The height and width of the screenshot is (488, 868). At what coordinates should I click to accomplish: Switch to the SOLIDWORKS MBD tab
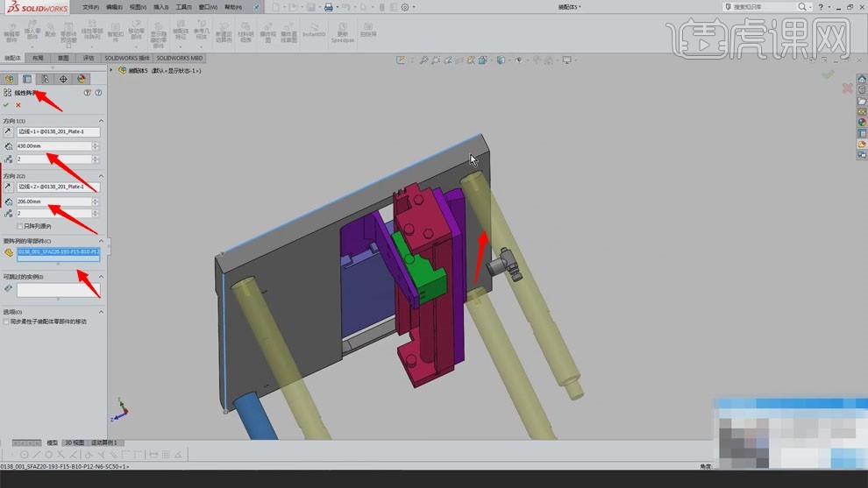(x=180, y=58)
